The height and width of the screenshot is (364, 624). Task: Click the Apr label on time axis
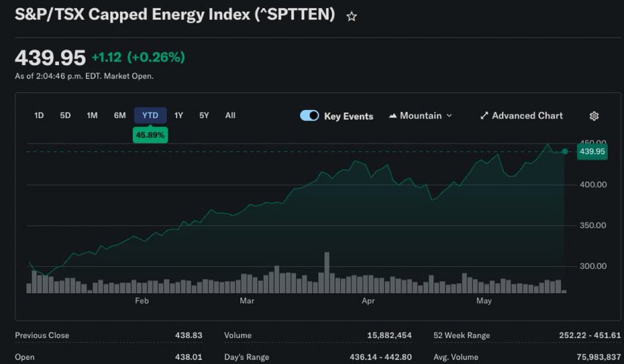(x=368, y=301)
